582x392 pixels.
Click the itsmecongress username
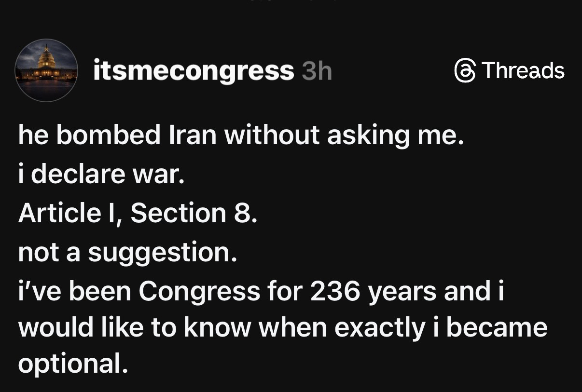point(193,71)
